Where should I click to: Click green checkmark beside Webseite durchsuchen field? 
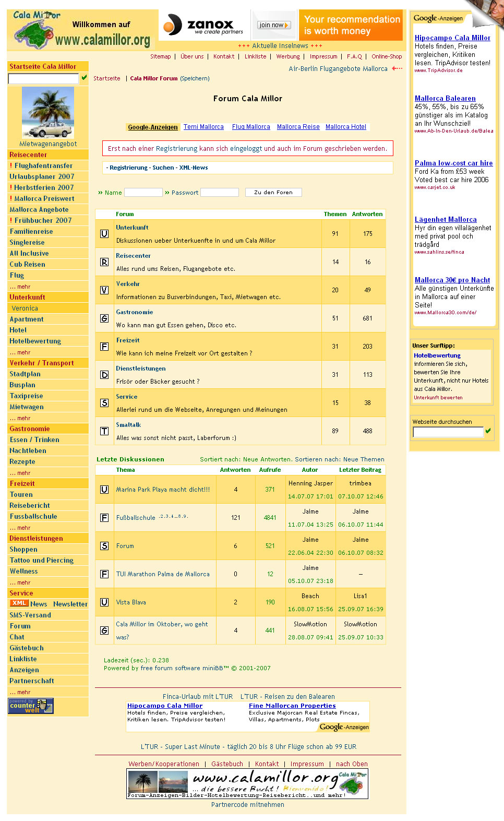(x=488, y=431)
